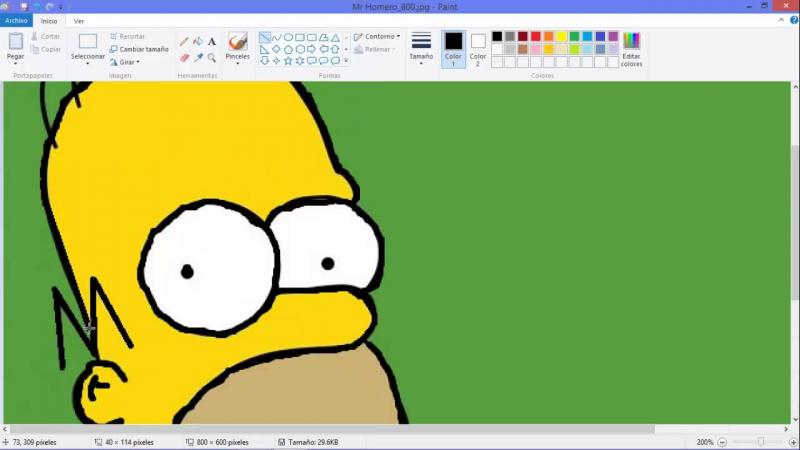The image size is (800, 450).
Task: Choose the Polygon shape
Action: (x=323, y=37)
